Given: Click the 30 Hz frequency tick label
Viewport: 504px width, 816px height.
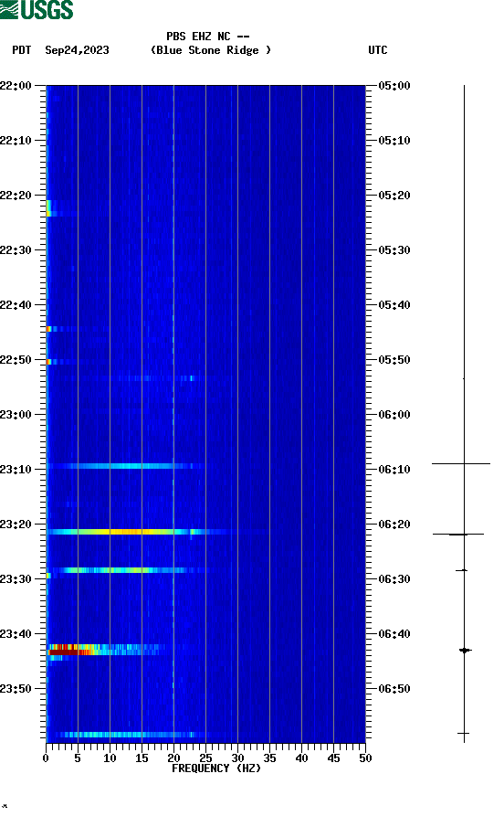Looking at the screenshot, I should point(237,758).
